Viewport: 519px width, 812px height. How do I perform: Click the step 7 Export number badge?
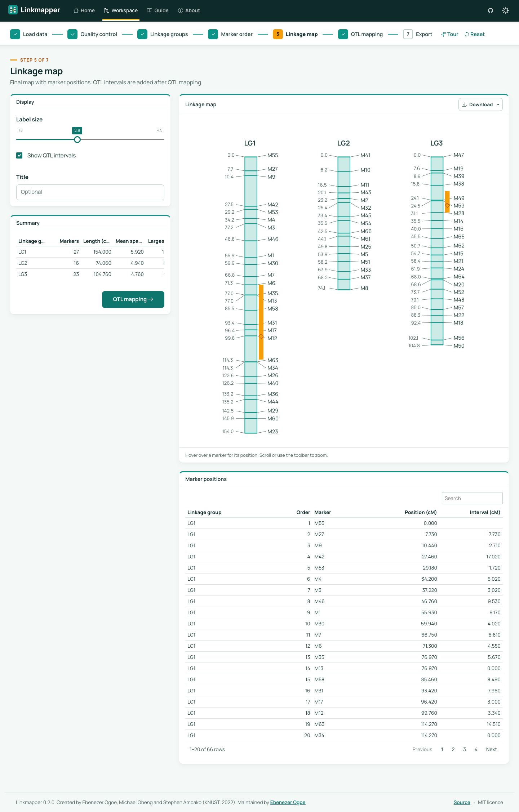[408, 34]
